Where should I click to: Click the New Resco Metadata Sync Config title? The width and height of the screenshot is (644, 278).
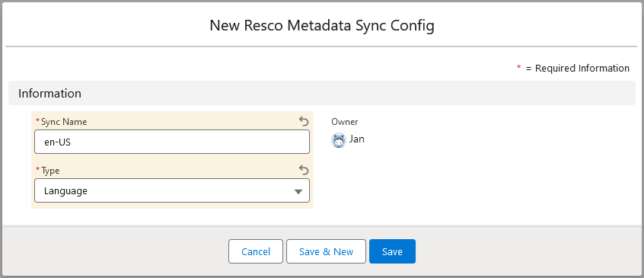pyautogui.click(x=322, y=25)
